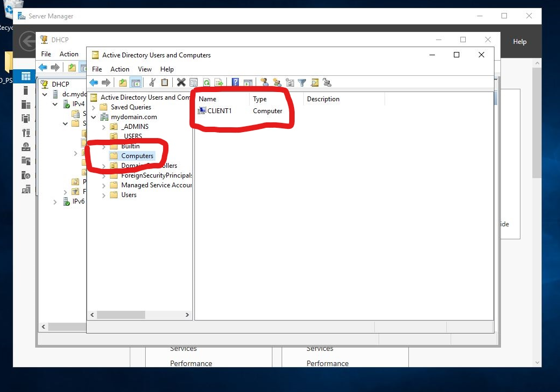This screenshot has height=392, width=560.
Task: Click the create new group icon
Action: pos(277,83)
